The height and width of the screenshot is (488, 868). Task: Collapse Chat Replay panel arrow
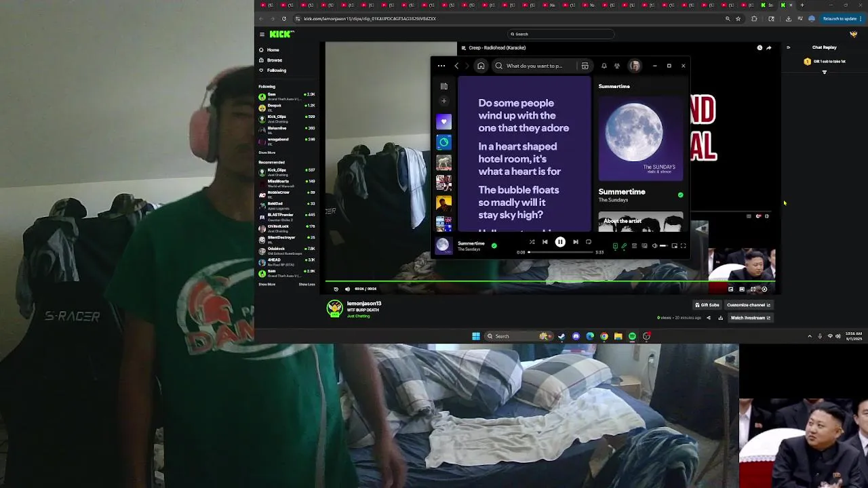[x=788, y=47]
